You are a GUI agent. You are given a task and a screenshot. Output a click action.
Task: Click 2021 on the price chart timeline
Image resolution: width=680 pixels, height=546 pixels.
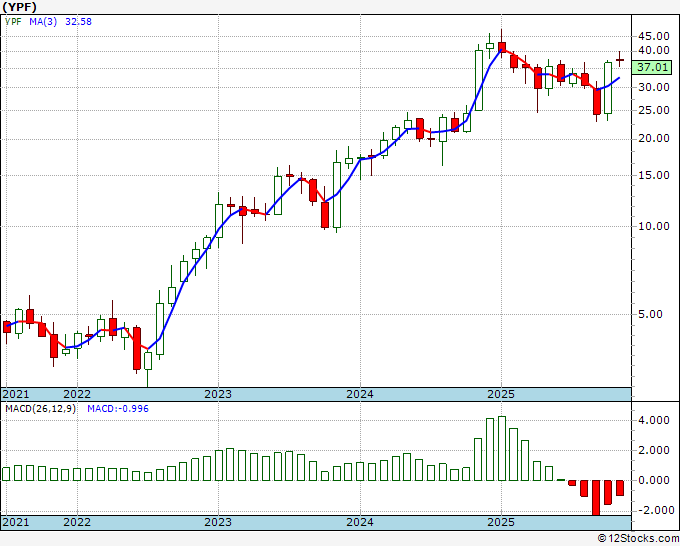click(16, 394)
